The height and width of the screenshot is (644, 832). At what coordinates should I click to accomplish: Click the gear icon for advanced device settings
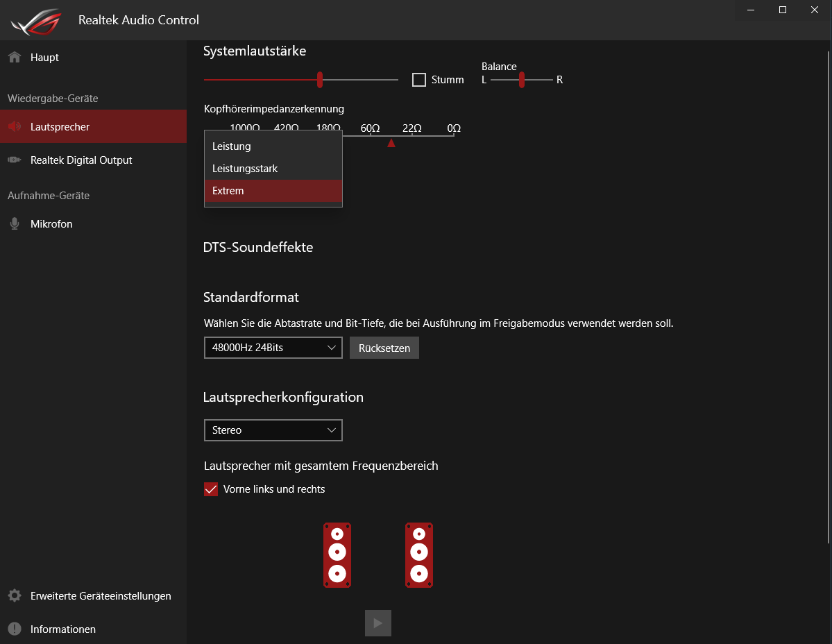pos(15,595)
